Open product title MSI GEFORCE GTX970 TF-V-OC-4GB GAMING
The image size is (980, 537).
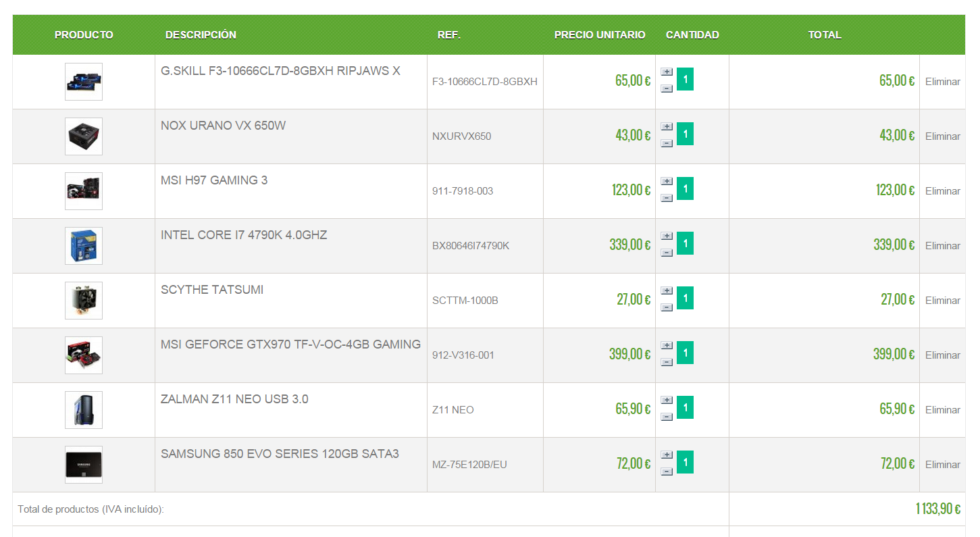[290, 344]
